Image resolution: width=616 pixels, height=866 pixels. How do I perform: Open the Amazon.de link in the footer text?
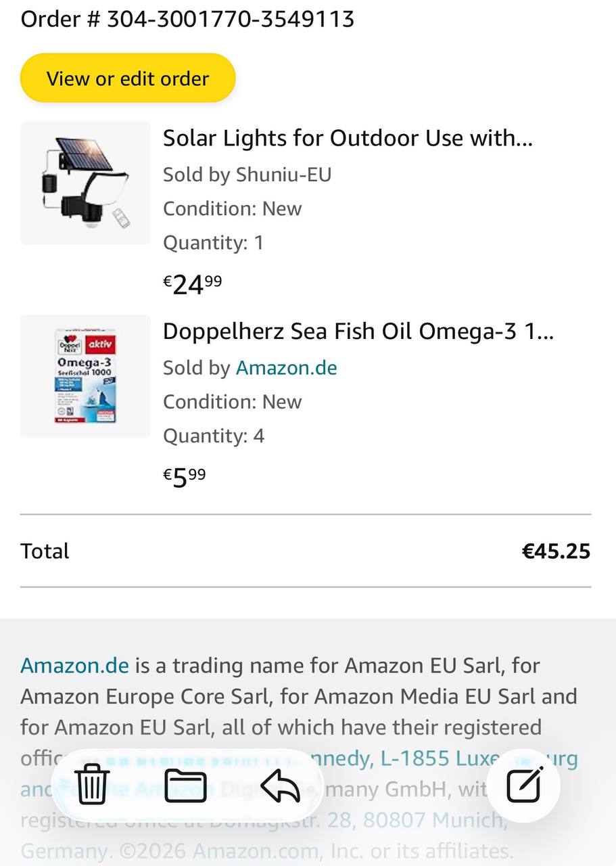pyautogui.click(x=74, y=666)
